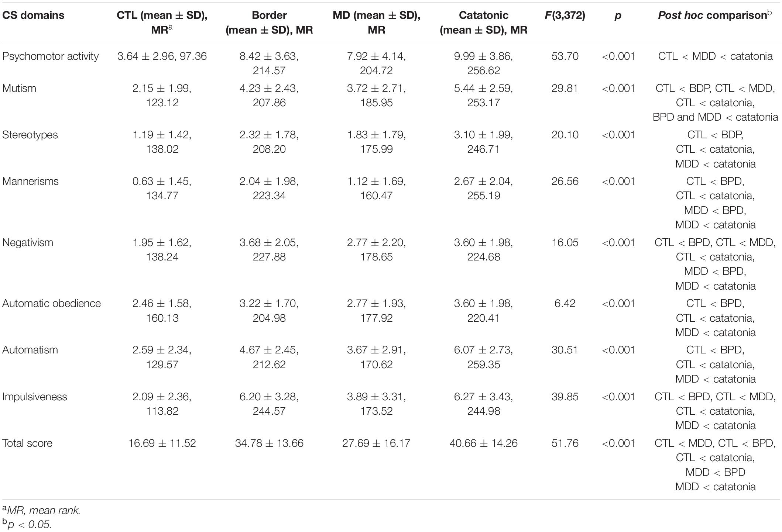
Task: Click the Mutism row label
Action: (x=19, y=89)
